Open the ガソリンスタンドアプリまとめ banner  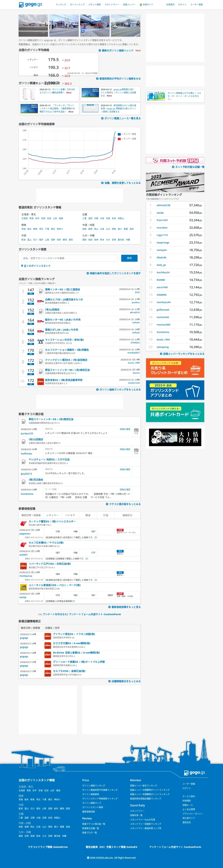(175, 390)
